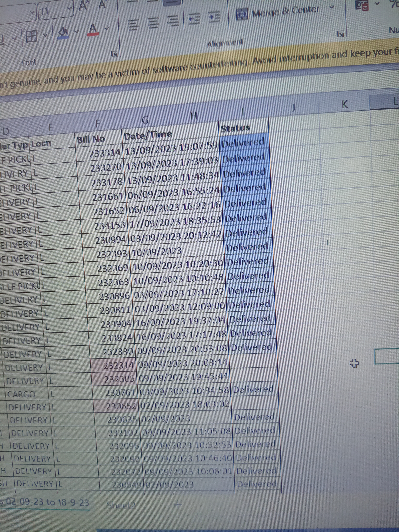This screenshot has height=532, width=399.
Task: Select column F header
Action: click(97, 124)
